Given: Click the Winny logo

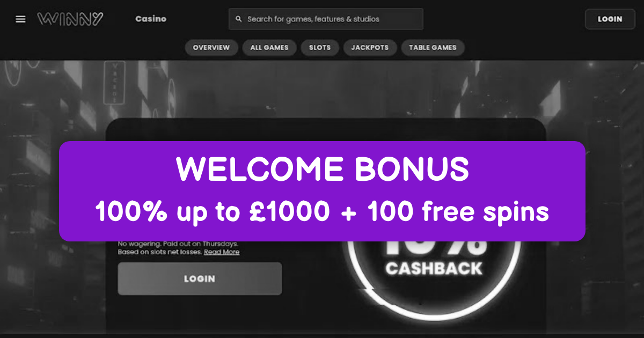Looking at the screenshot, I should pos(70,19).
